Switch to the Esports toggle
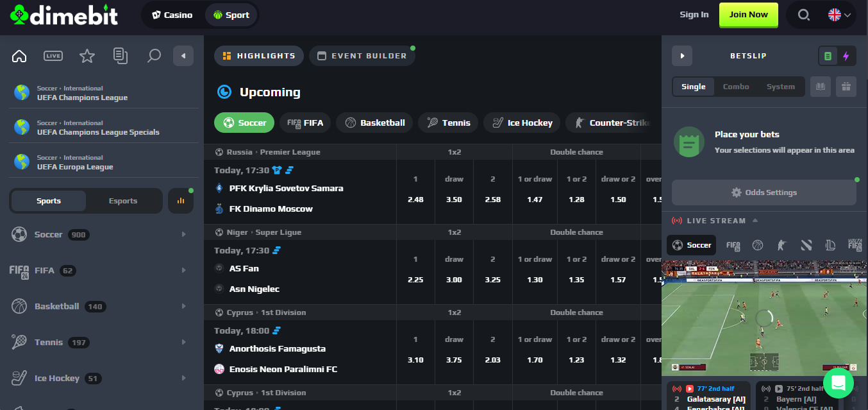 coord(122,200)
